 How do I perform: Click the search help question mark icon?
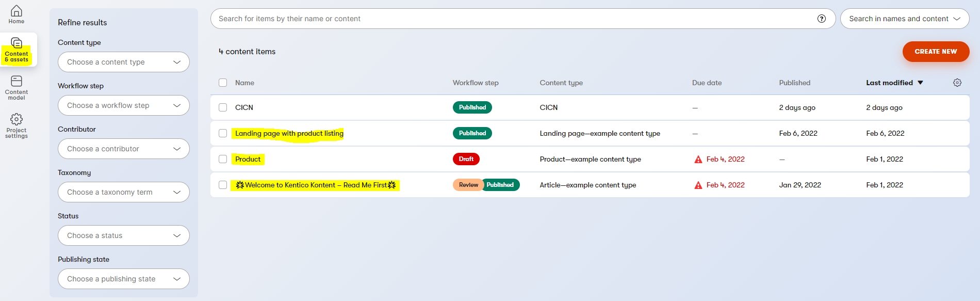(x=822, y=19)
